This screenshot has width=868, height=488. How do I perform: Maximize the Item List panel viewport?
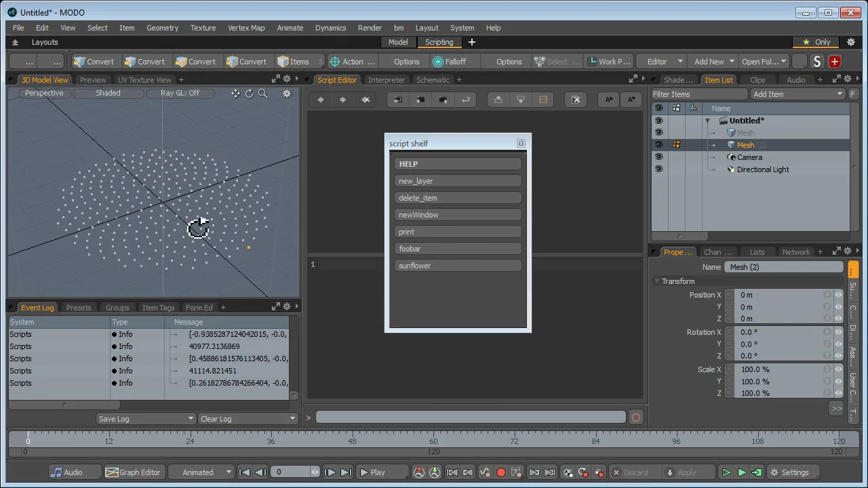click(x=836, y=79)
